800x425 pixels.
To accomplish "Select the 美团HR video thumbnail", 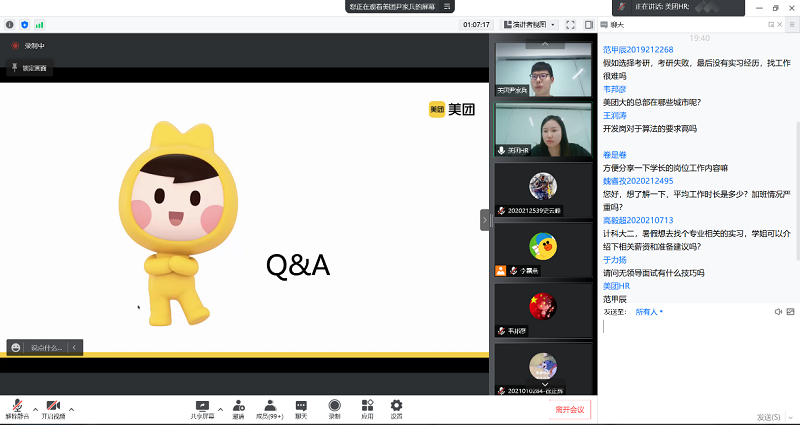I will tap(543, 129).
